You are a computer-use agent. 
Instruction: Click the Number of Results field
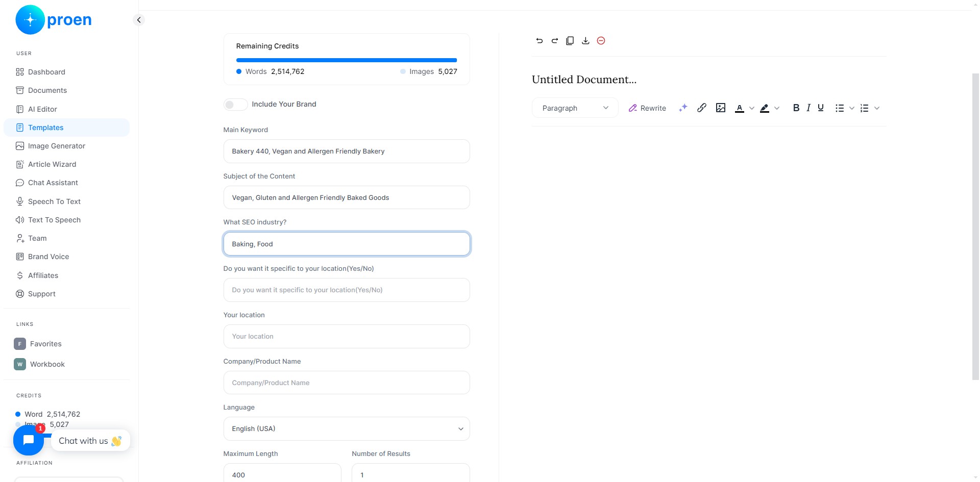pos(411,473)
